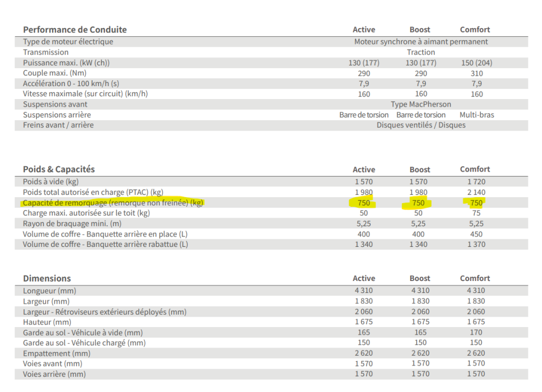Click the highlighted 750 value under Comfort

tap(475, 203)
